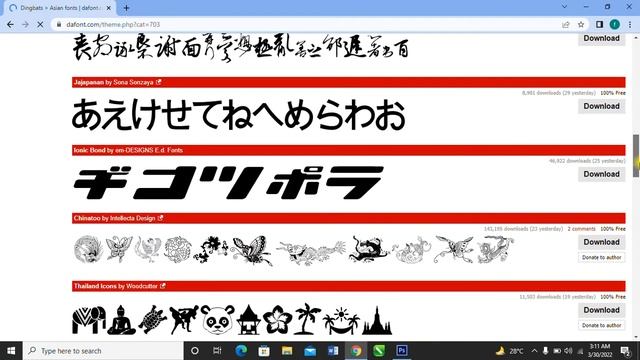This screenshot has height=360, width=640.
Task: Download the Thailand Icons font
Action: pos(601,310)
